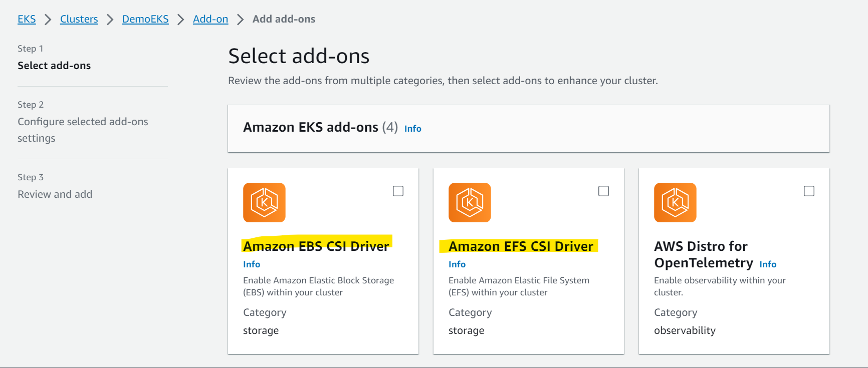Return to the Add-on breadcrumb page
868x368 pixels.
pyautogui.click(x=210, y=19)
